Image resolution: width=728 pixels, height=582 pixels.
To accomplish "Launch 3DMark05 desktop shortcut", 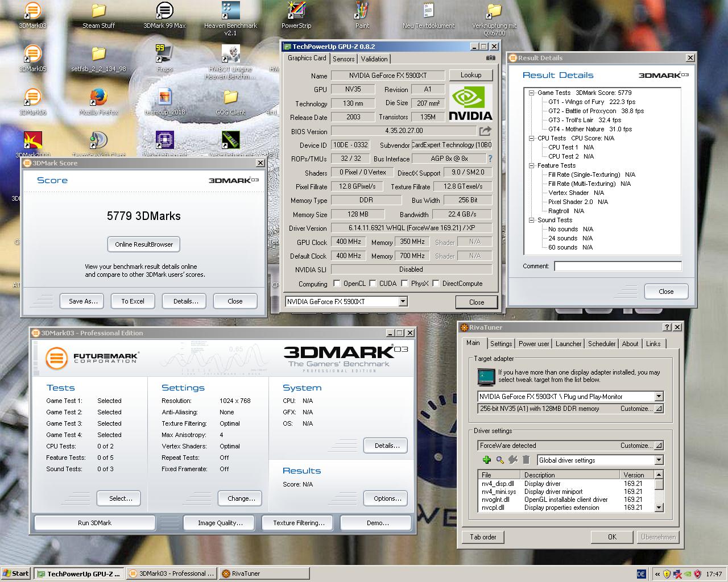I will (32, 59).
